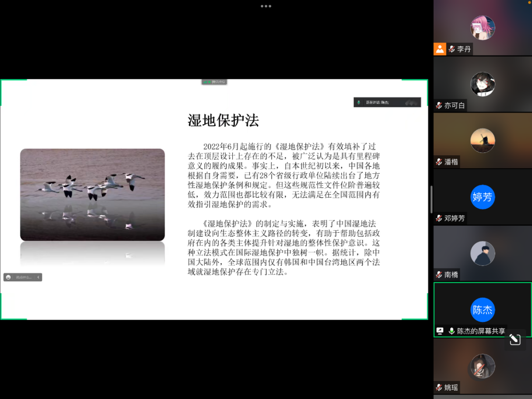Type in the 说点什么 chat field
The width and height of the screenshot is (532, 399).
click(x=24, y=277)
